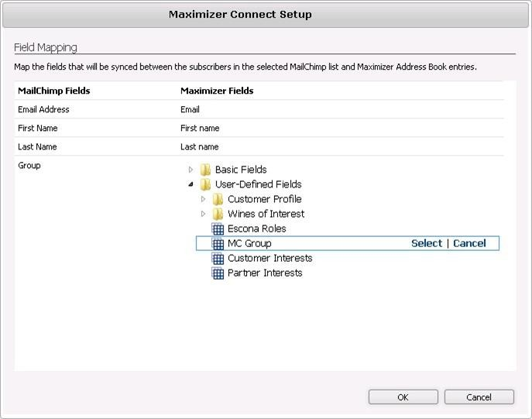Click the First name Maximizer field value
The height and width of the screenshot is (419, 532).
click(x=200, y=128)
